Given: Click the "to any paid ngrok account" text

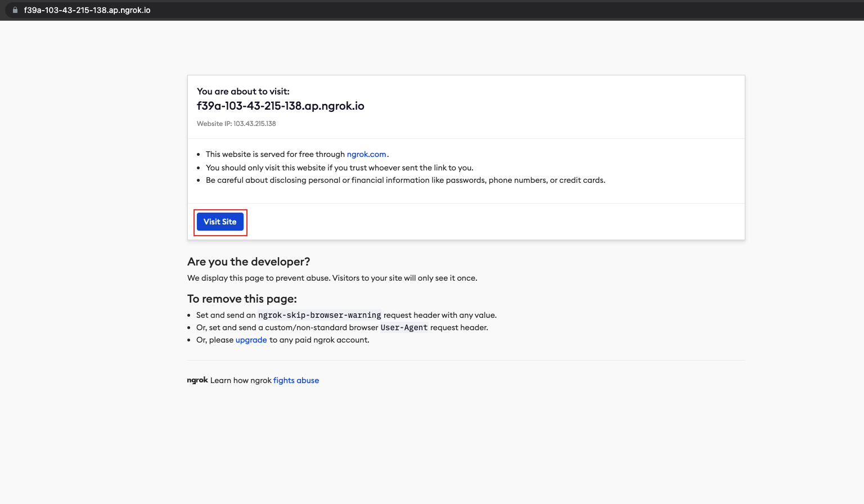Looking at the screenshot, I should click(x=319, y=340).
